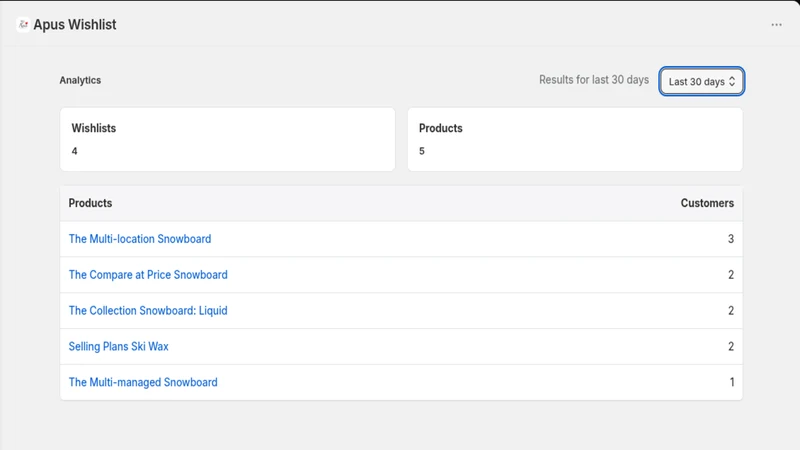Click the Apus Wishlist page title
Viewport: 800px width, 450px height.
tap(74, 24)
